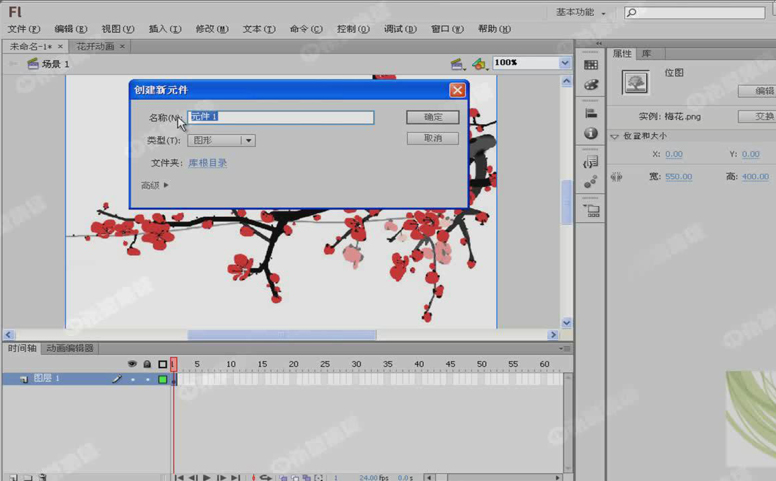Open the Color palette panel icon

[591, 85]
